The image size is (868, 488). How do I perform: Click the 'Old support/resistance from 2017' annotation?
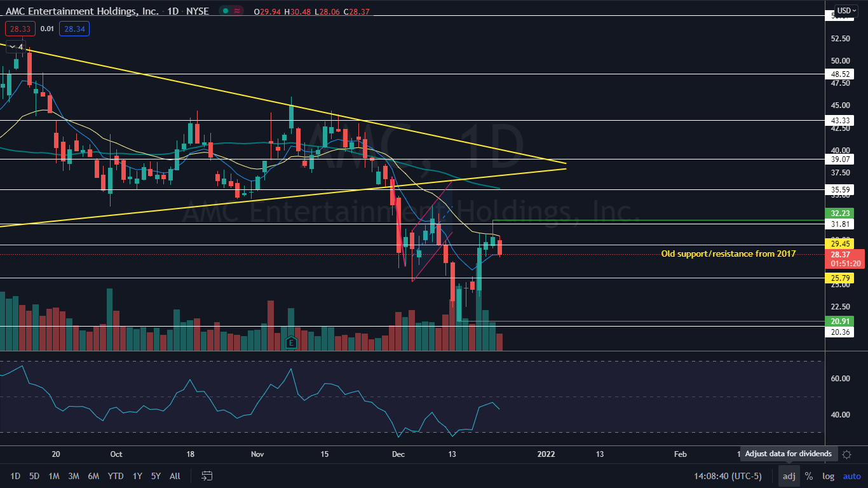click(x=728, y=254)
